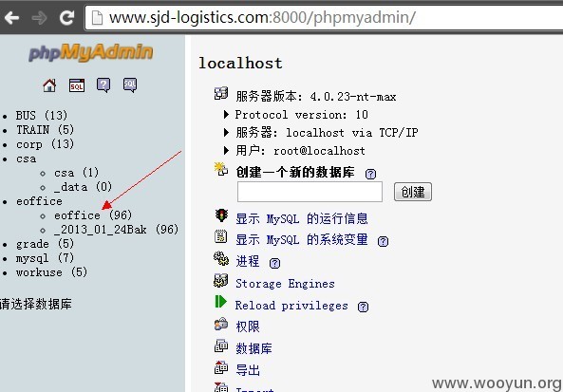Select the eoffice (96) sub-database

point(93,215)
